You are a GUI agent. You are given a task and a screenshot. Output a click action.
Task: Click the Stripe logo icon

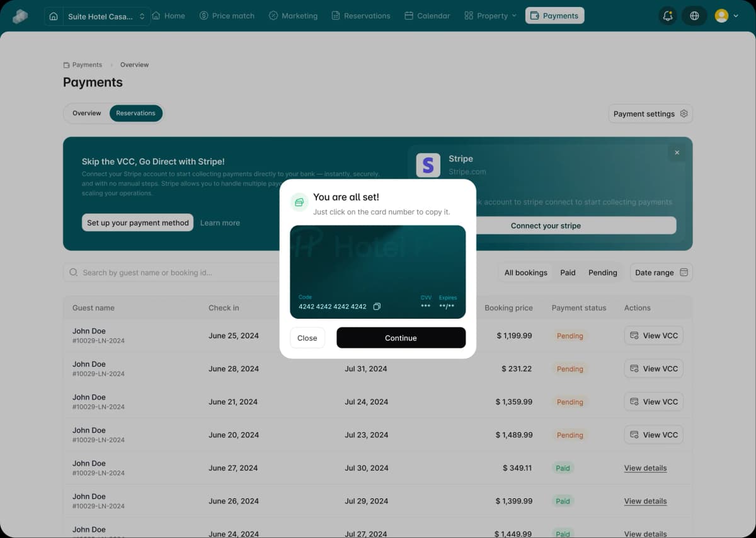coord(428,165)
